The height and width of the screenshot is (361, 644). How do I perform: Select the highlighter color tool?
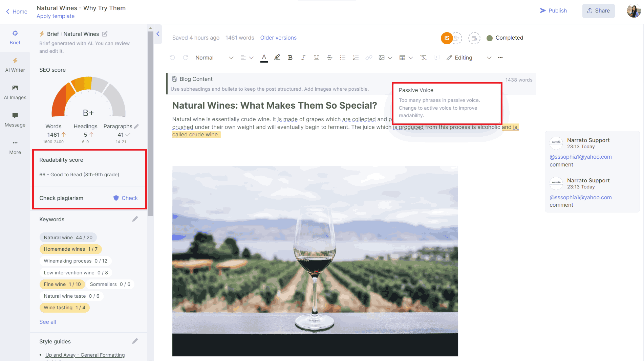coord(277,58)
